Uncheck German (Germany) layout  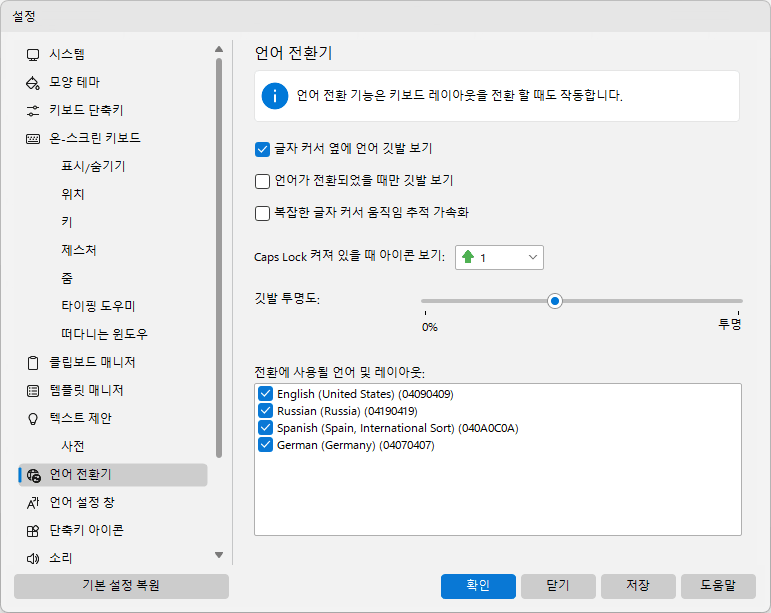[x=266, y=445]
